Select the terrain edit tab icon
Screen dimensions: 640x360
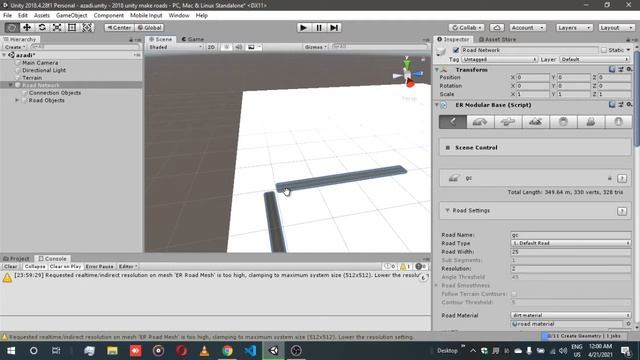coord(535,122)
